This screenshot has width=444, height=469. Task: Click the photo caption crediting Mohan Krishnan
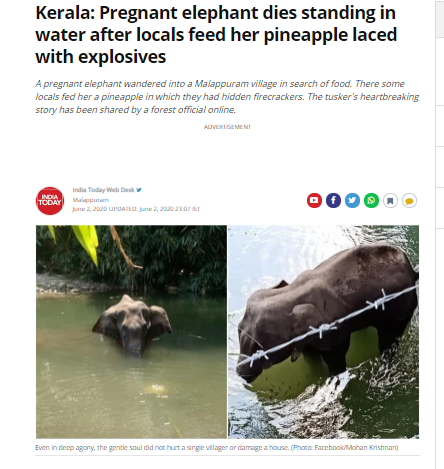(x=217, y=447)
